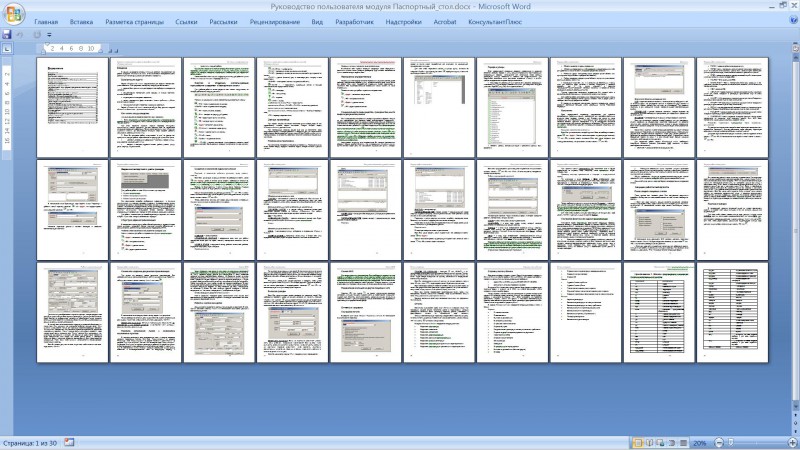Click the zoom out minus button
The width and height of the screenshot is (800, 450).
pyautogui.click(x=719, y=443)
